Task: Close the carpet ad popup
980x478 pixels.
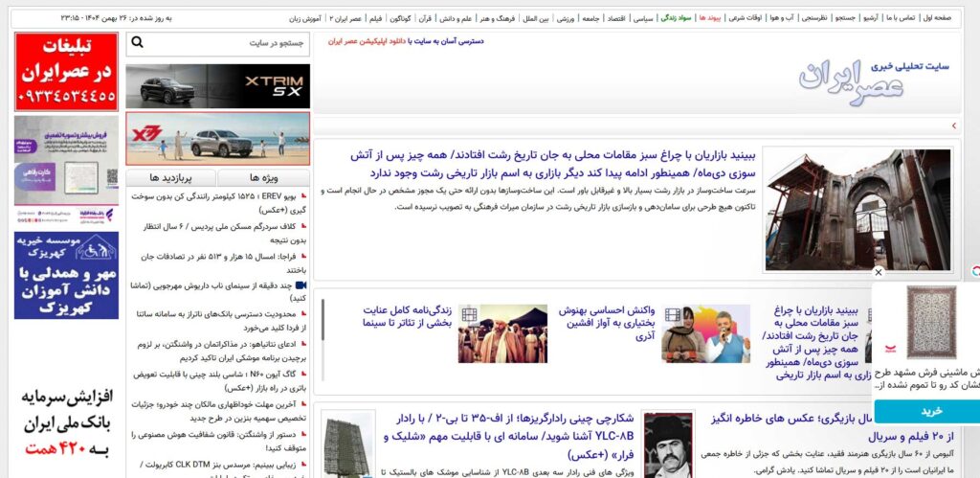Action: tap(879, 273)
